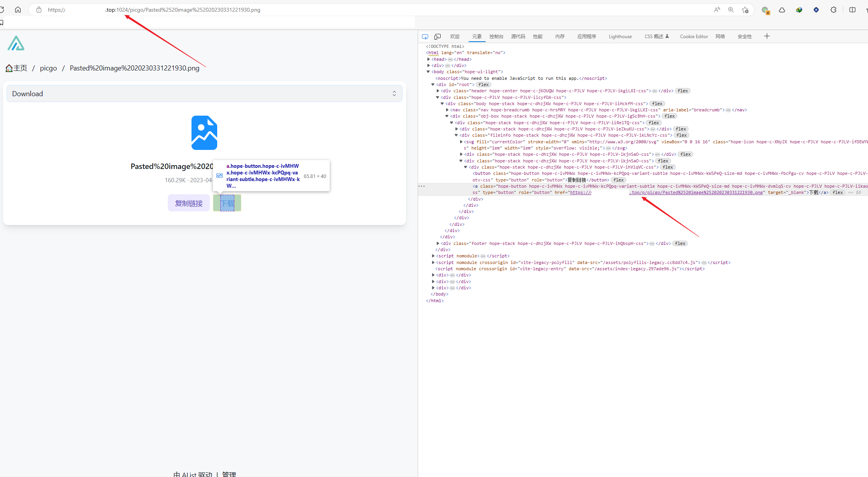Open the 性能 tab
This screenshot has height=477, width=868.
pos(538,37)
